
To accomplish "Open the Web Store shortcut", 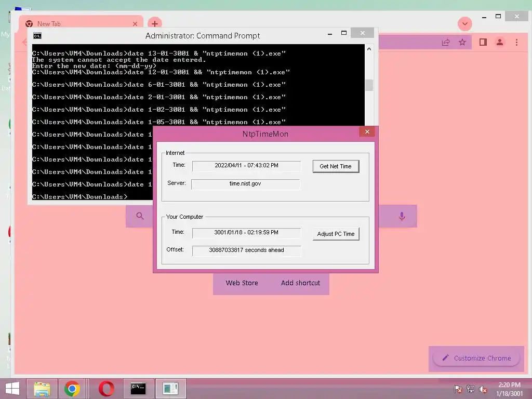I will click(242, 283).
